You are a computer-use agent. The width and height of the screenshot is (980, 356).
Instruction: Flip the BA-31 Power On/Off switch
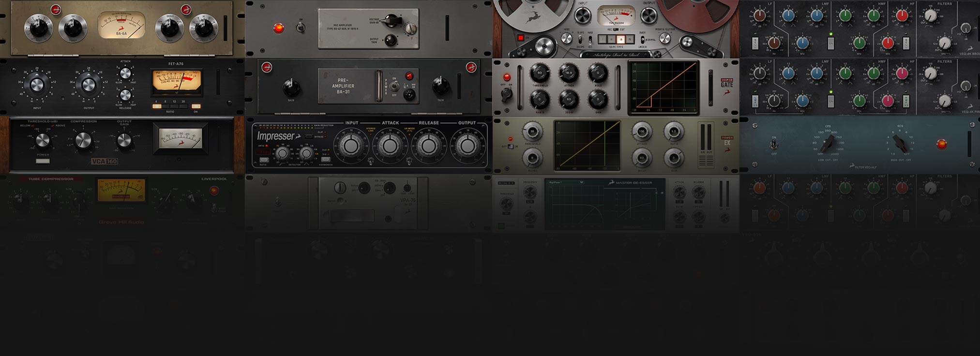point(394,86)
